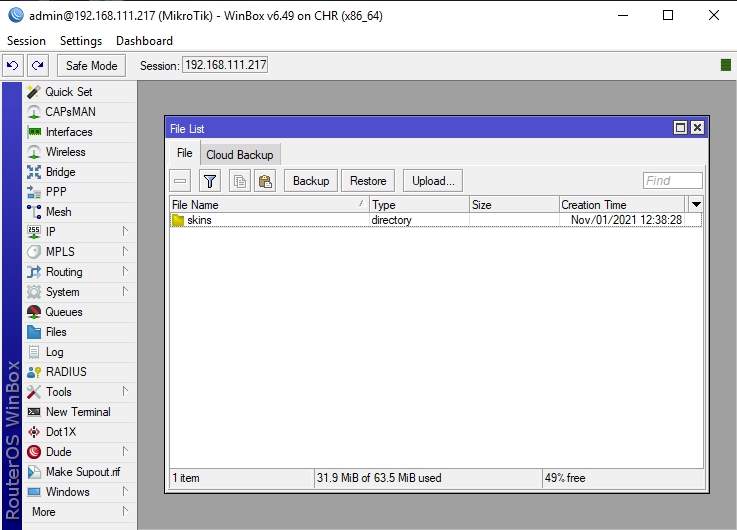This screenshot has width=737, height=530.
Task: Switch to the Cloud Backup tab
Action: pos(240,155)
